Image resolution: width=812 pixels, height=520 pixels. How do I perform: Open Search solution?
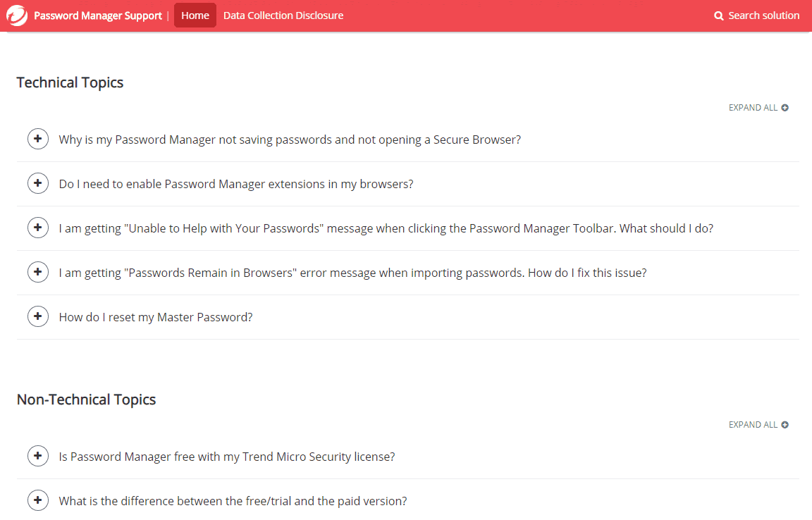pyautogui.click(x=763, y=15)
